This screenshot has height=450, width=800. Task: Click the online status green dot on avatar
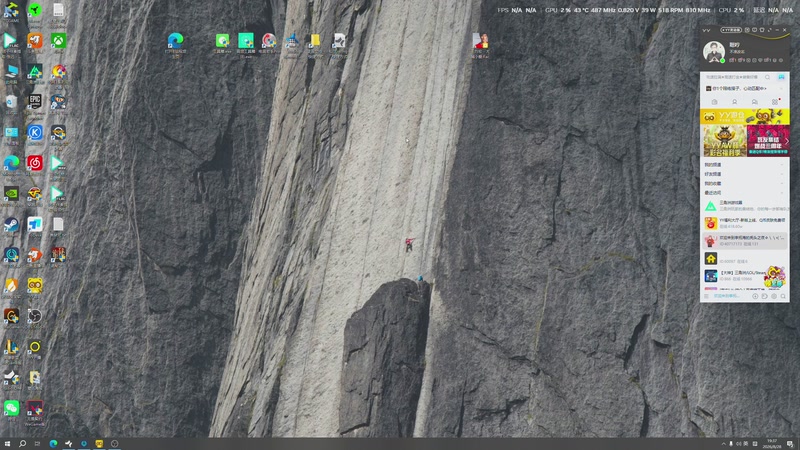click(722, 61)
